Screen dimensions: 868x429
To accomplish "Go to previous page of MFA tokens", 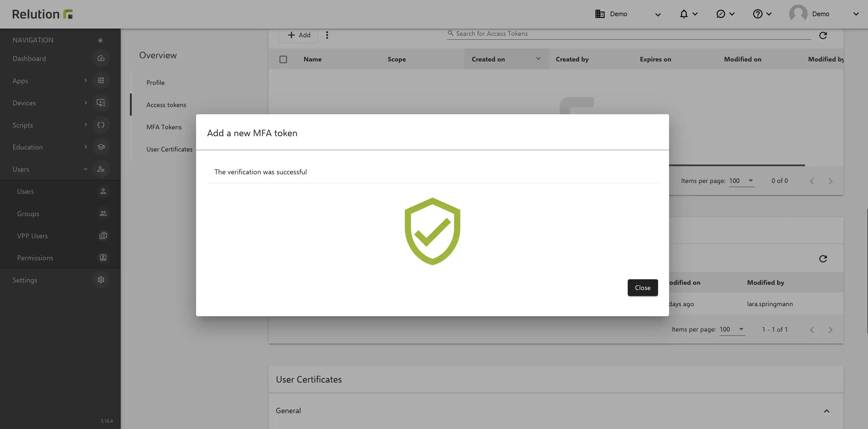I will pyautogui.click(x=812, y=330).
